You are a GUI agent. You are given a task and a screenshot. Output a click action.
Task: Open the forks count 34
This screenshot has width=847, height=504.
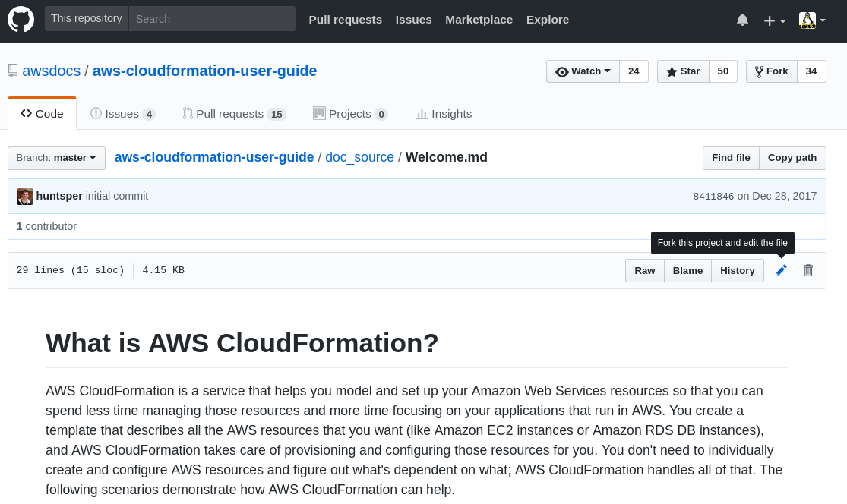click(811, 71)
